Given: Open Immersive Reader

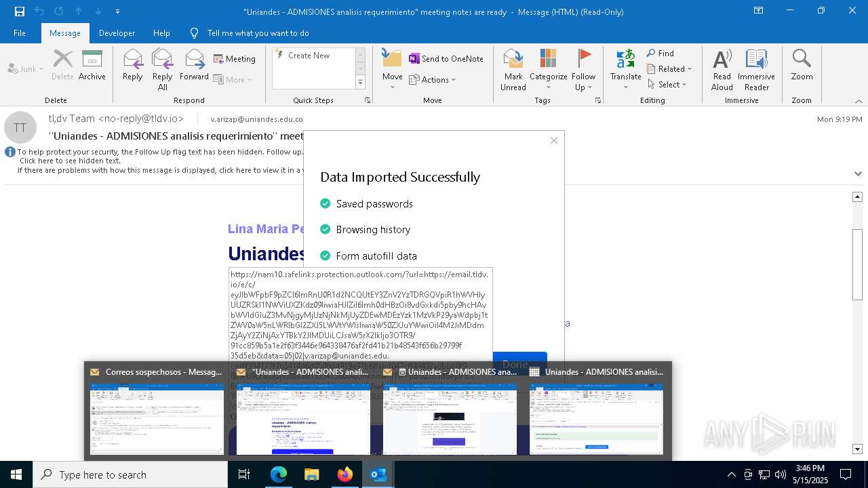Looking at the screenshot, I should point(756,70).
